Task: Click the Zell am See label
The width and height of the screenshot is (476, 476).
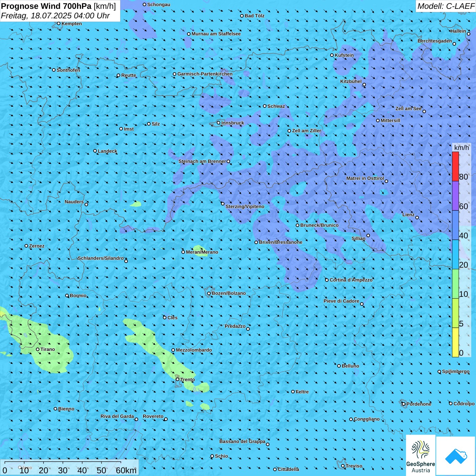Action: 408,108
